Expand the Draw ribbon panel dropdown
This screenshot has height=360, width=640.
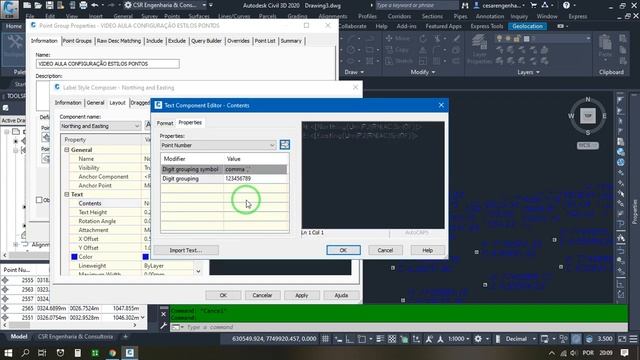click(354, 72)
